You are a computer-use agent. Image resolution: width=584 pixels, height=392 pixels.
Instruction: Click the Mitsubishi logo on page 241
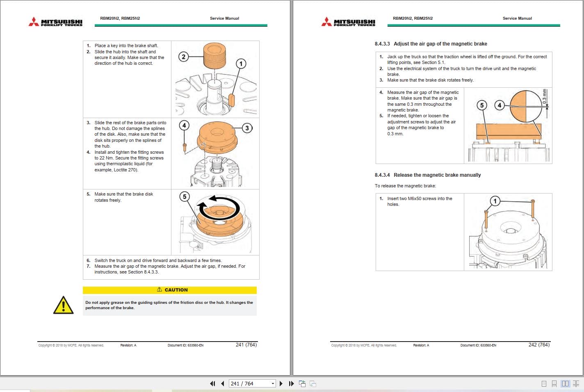(55, 22)
